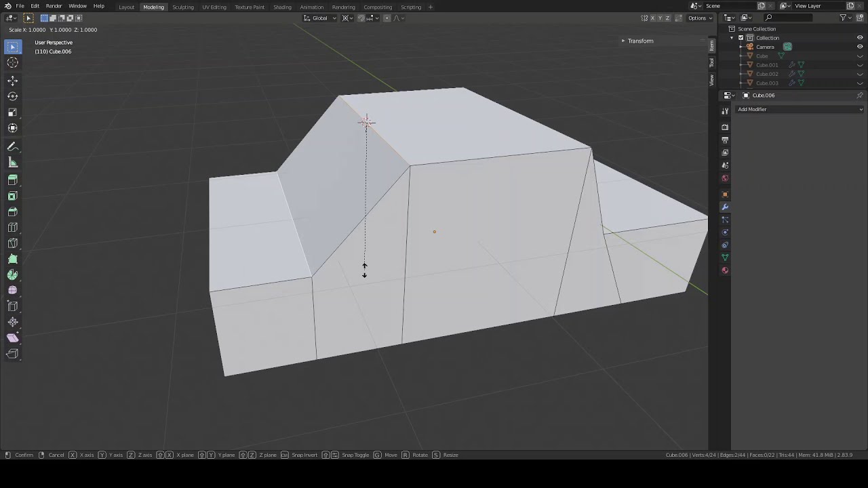Activate the Scale tool
This screenshot has width=868, height=488.
coord(12,113)
